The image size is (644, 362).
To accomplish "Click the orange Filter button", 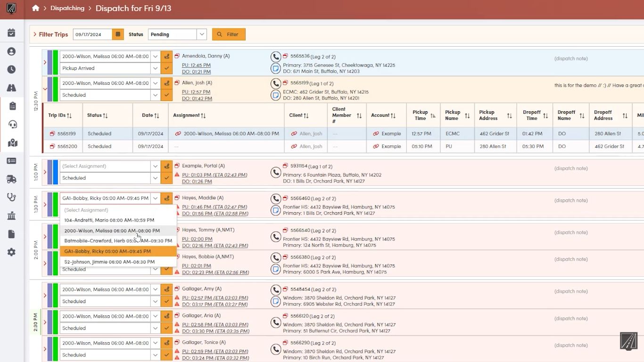I will pos(229,34).
